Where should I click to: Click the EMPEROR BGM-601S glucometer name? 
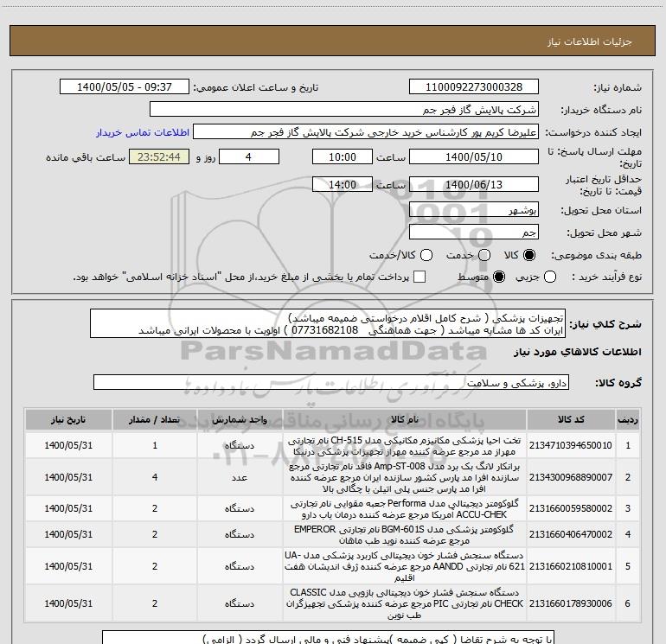[x=405, y=535]
